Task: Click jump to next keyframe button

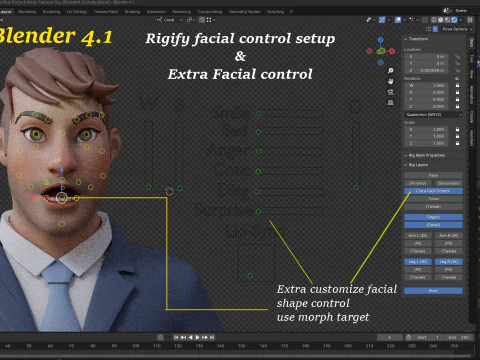Action: coord(205,337)
